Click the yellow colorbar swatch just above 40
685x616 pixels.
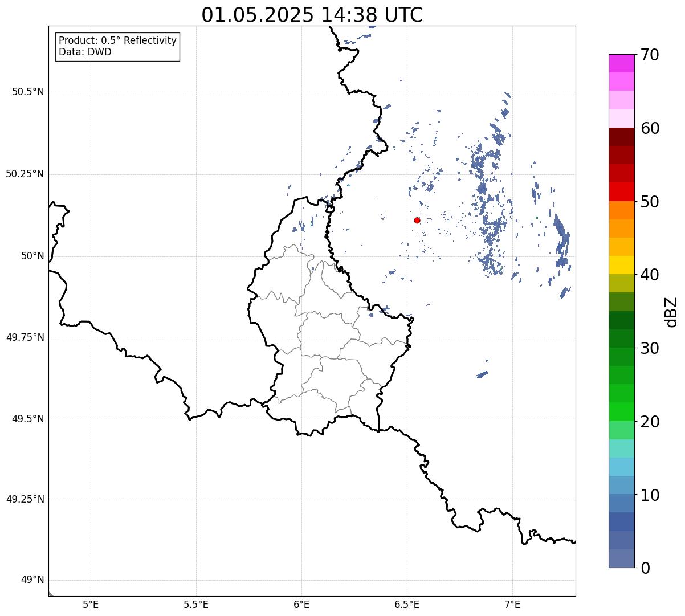click(621, 265)
